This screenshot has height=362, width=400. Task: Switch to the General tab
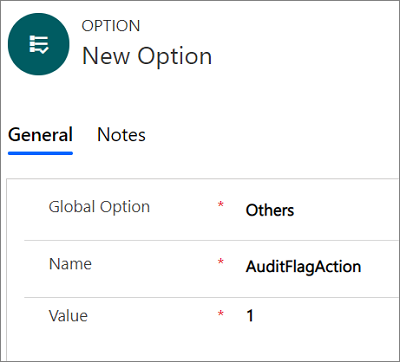[40, 135]
